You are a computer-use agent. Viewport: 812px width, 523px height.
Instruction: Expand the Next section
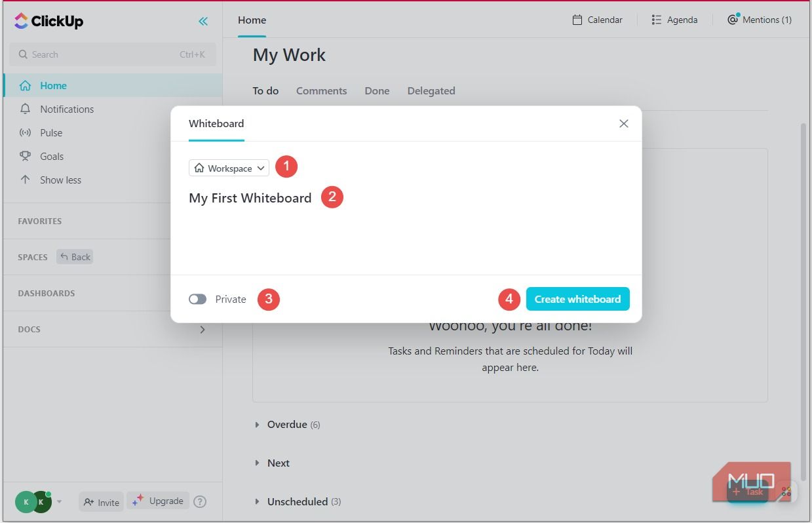tap(257, 463)
